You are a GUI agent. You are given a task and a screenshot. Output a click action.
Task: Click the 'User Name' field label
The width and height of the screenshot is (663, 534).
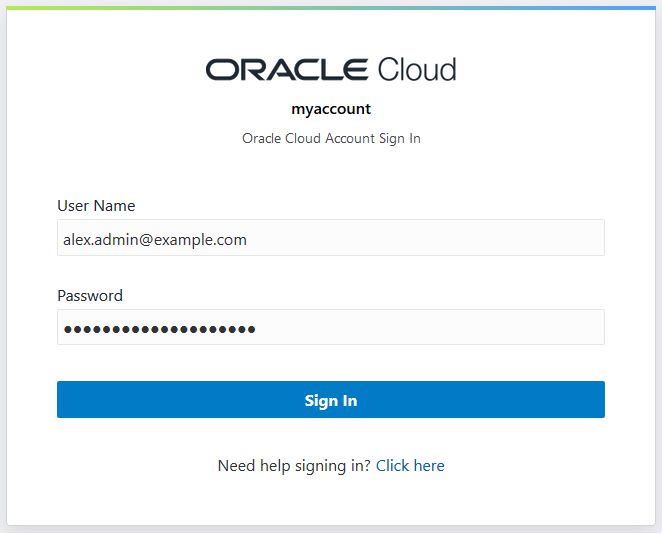(x=96, y=205)
